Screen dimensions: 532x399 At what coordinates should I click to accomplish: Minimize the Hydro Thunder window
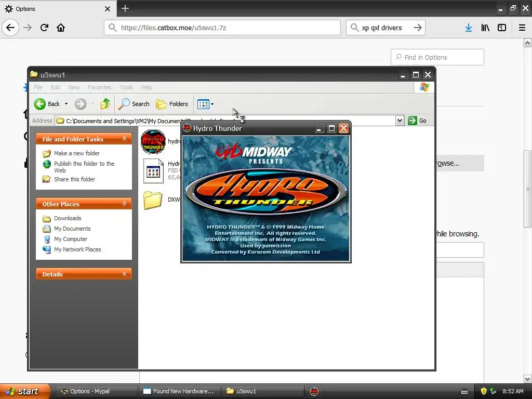[319, 128]
